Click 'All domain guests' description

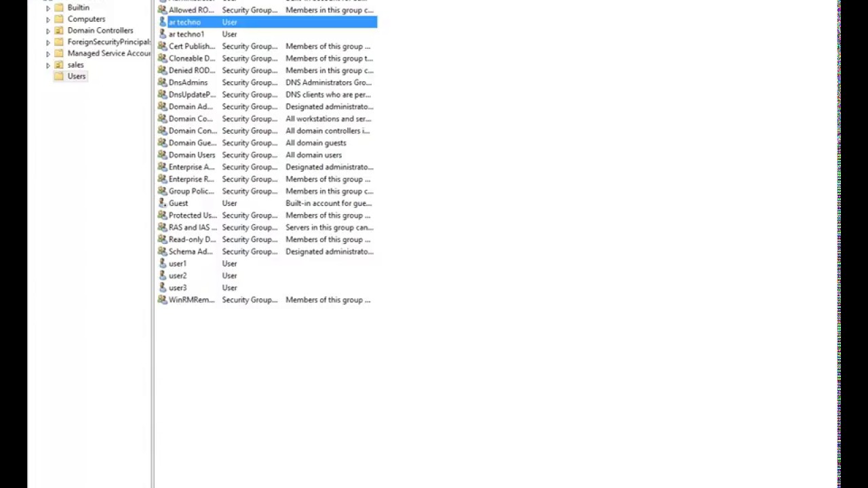(316, 143)
